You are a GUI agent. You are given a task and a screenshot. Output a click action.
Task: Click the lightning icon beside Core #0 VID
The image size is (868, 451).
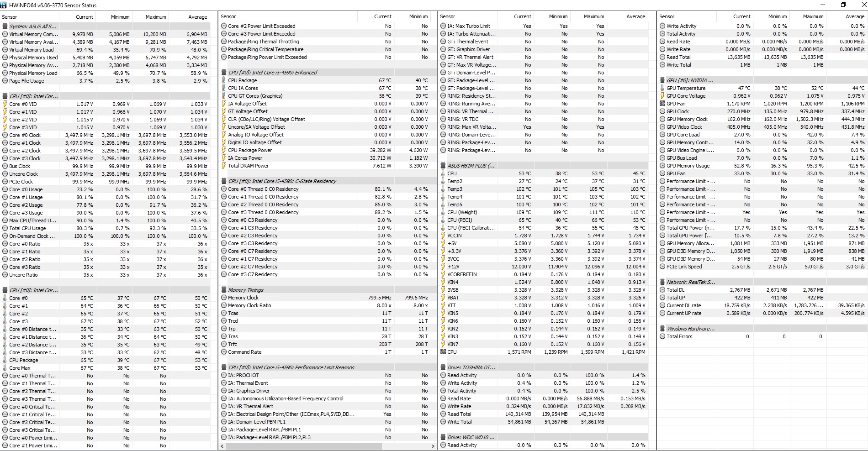(x=5, y=104)
